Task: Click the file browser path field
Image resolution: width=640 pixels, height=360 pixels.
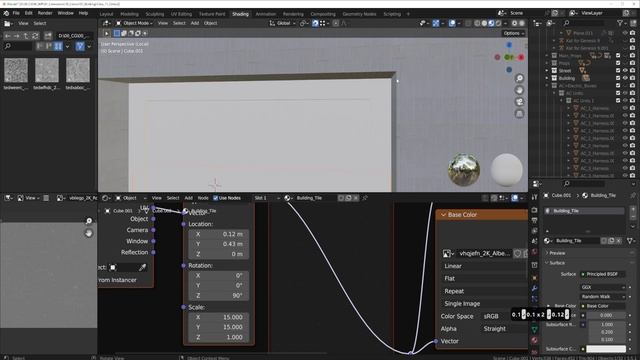Action: click(x=74, y=36)
